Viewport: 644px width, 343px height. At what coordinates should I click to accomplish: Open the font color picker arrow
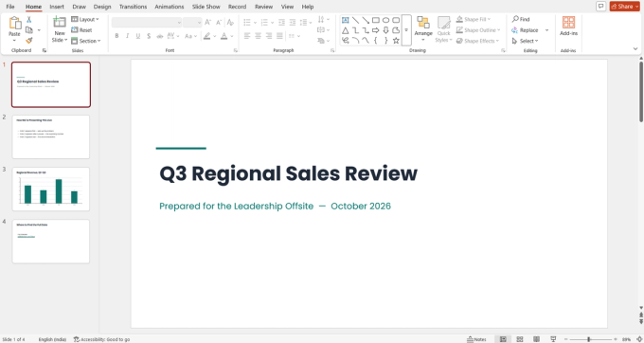232,36
